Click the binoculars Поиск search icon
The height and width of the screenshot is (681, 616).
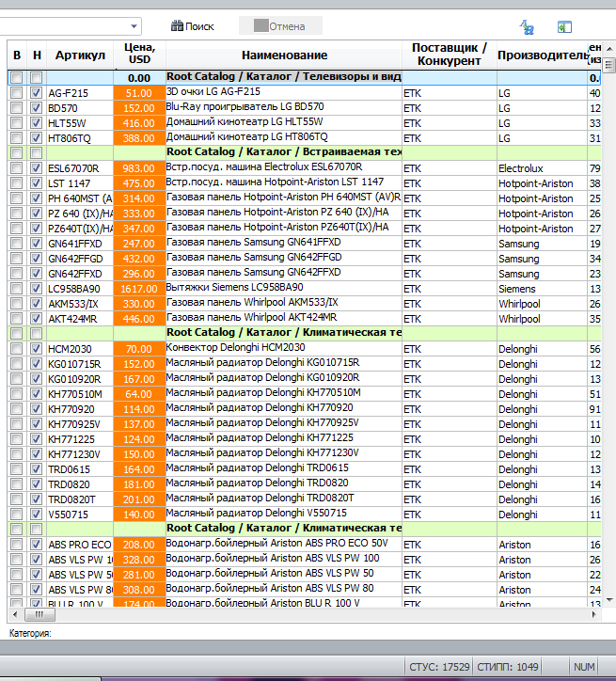coord(177,26)
